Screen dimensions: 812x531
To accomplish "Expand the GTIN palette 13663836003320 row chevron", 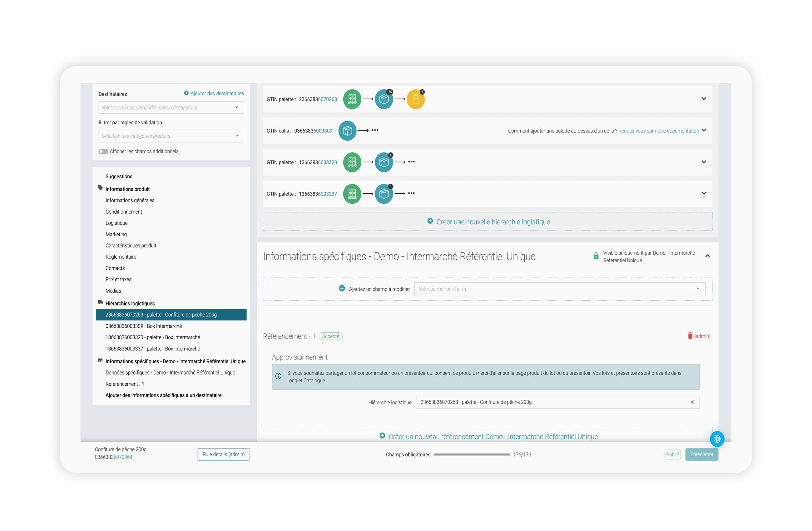I will pyautogui.click(x=704, y=162).
